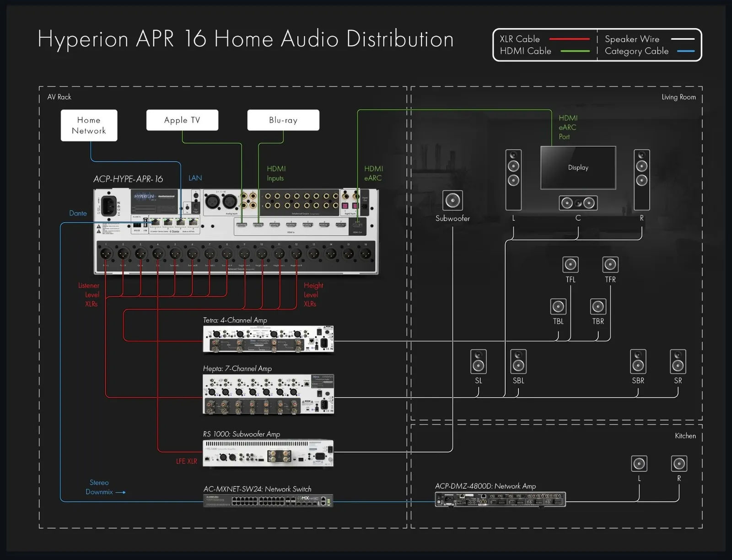Click the green HDMI Cable legend line
Screen dimensions: 732x560
[x=575, y=51]
